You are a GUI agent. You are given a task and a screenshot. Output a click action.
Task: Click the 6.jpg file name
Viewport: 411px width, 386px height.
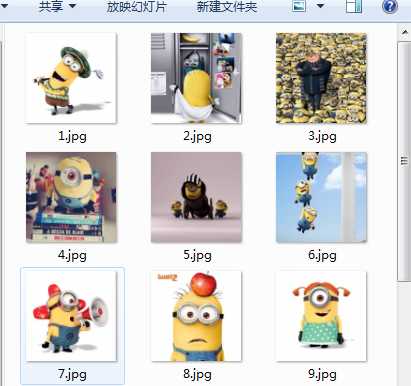coord(322,255)
